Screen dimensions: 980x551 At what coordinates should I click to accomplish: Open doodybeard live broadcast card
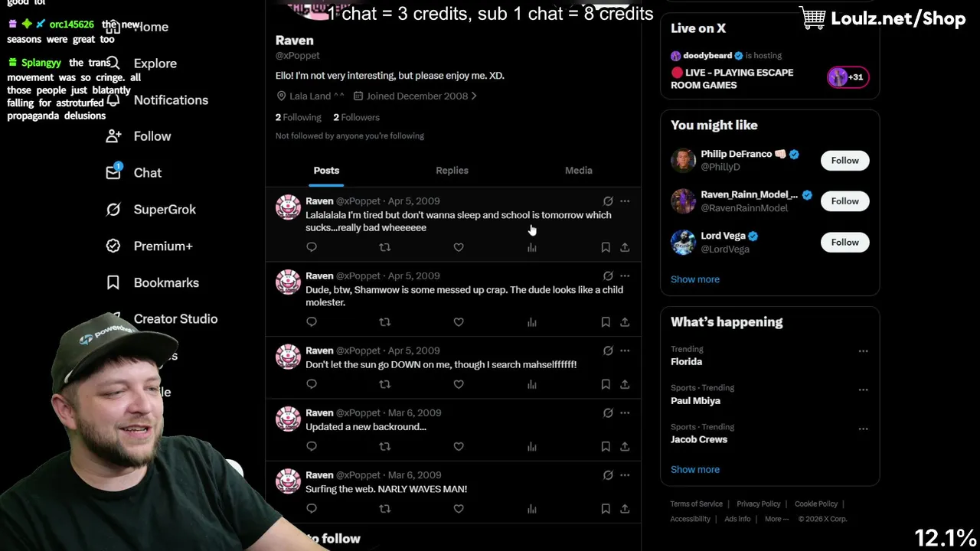click(x=769, y=70)
